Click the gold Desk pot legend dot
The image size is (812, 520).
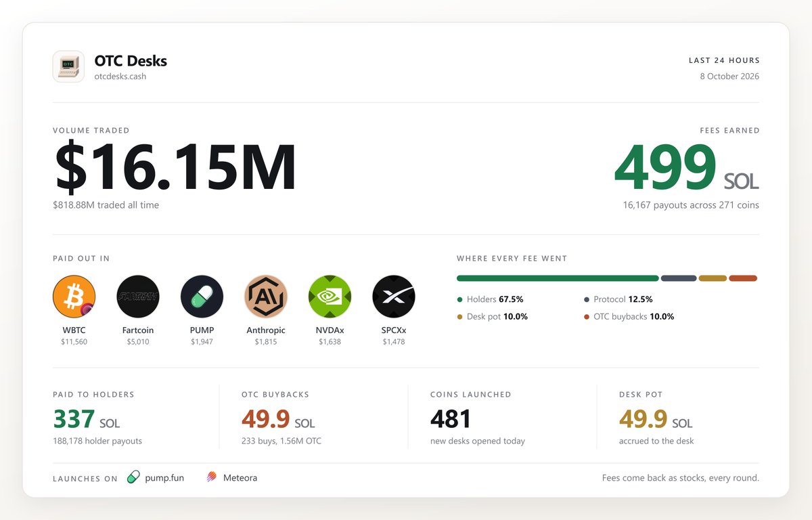coord(460,317)
